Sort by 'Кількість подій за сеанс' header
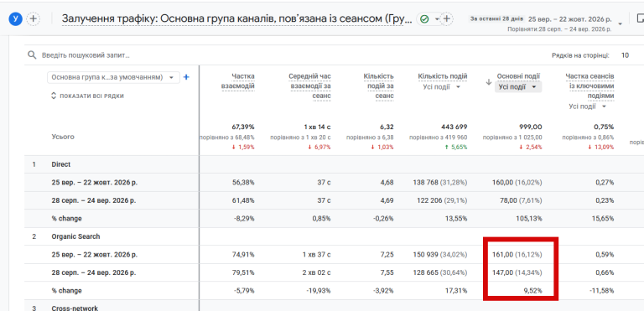This screenshot has height=311, width=644. pos(378,86)
